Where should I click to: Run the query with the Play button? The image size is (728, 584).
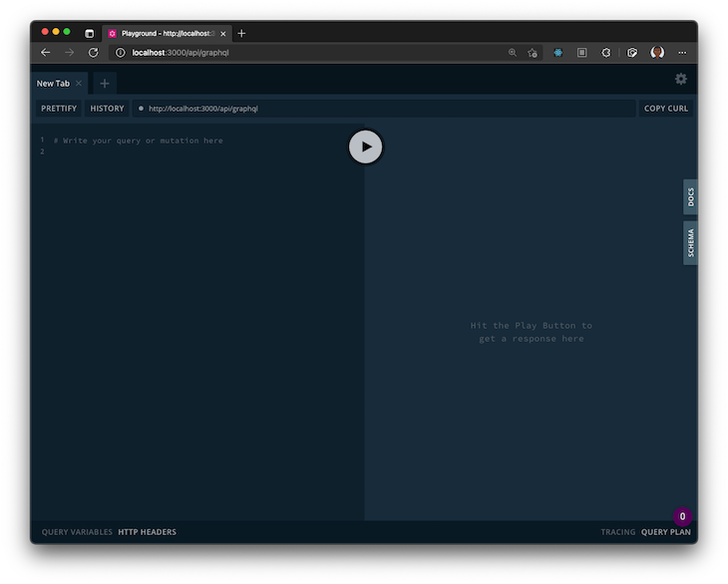[366, 146]
